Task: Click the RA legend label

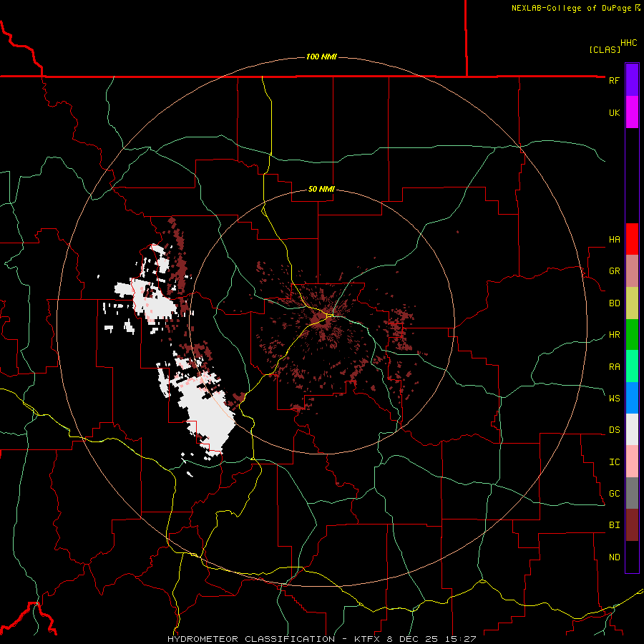Action: [x=614, y=367]
